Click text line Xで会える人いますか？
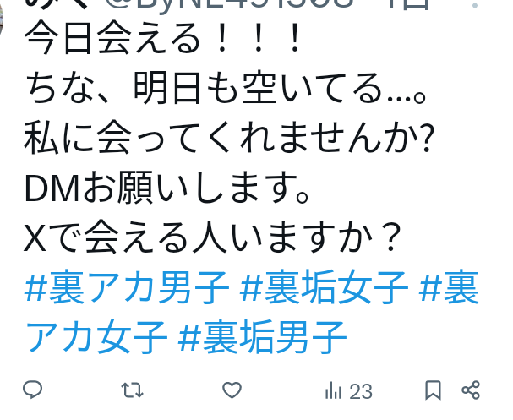The image size is (513, 420). tap(213, 237)
